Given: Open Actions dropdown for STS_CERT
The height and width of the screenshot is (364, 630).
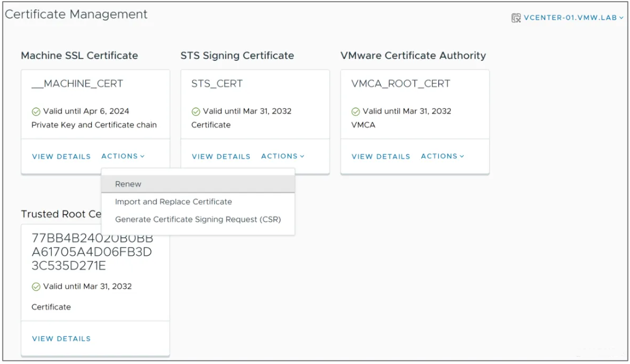Looking at the screenshot, I should point(282,156).
